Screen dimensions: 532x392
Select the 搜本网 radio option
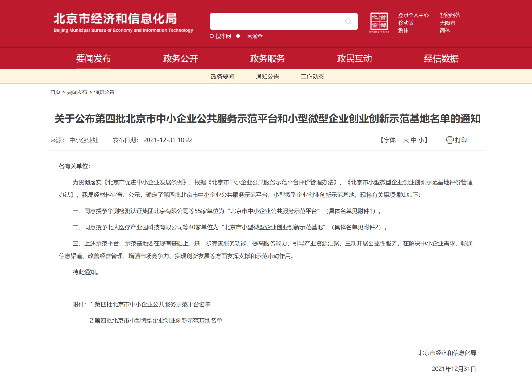(x=212, y=36)
